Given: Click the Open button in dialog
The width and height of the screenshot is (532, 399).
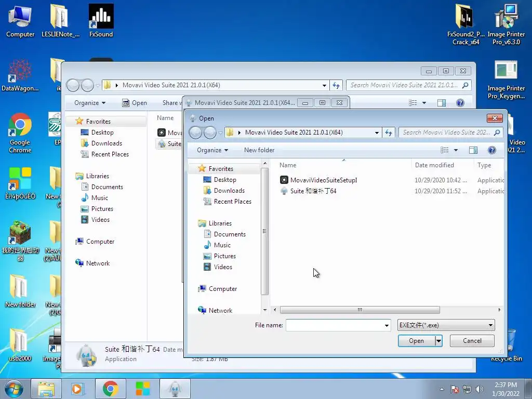Looking at the screenshot, I should click(416, 341).
